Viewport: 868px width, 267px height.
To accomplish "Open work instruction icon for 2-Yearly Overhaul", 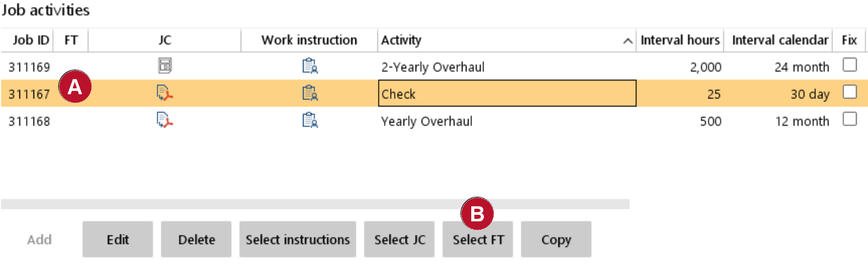I will click(x=309, y=66).
